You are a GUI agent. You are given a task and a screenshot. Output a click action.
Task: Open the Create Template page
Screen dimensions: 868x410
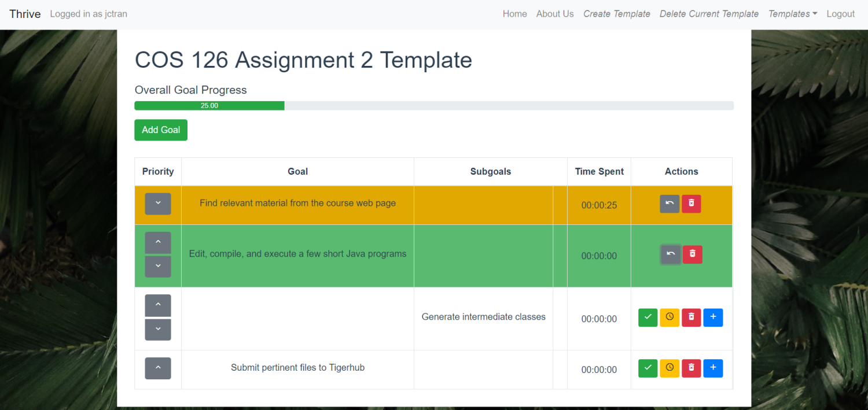point(617,14)
